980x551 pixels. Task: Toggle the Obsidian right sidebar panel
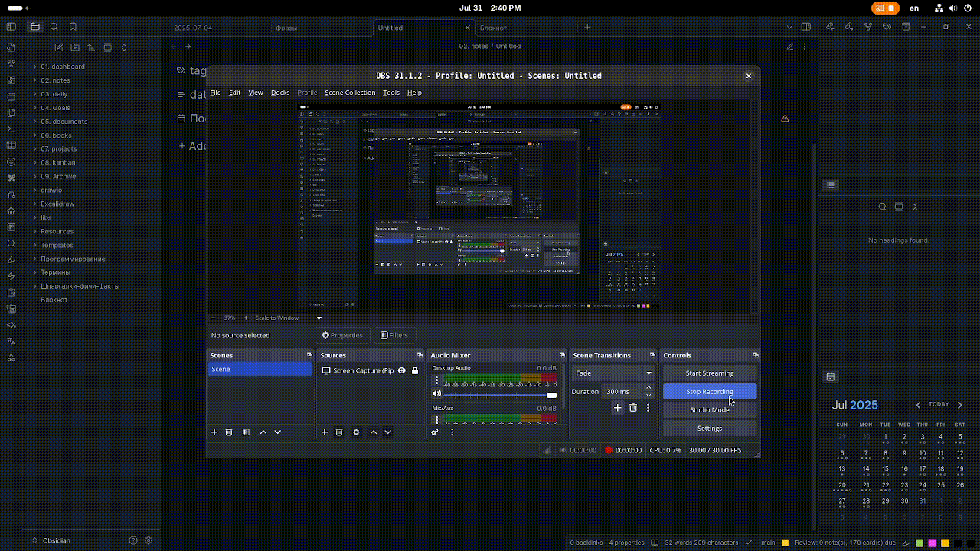(805, 27)
